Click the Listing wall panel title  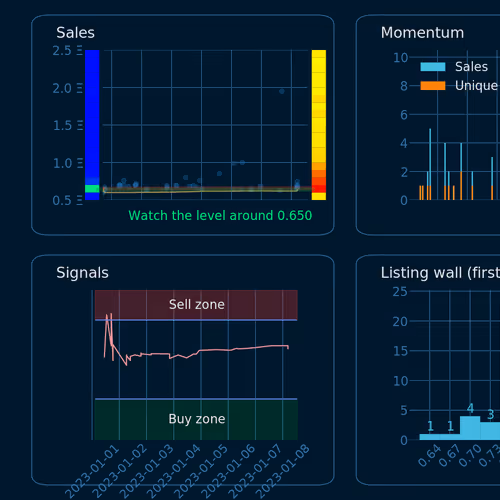440,273
